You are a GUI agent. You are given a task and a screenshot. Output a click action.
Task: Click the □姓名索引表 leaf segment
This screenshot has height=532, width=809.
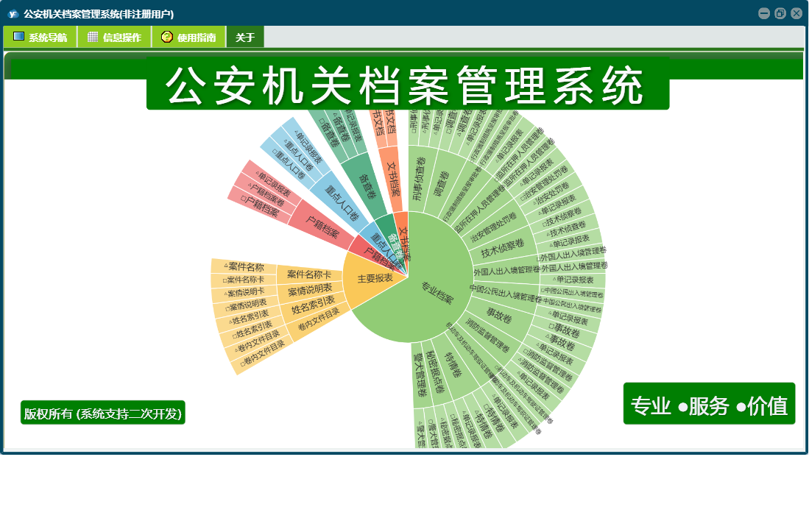click(x=253, y=330)
